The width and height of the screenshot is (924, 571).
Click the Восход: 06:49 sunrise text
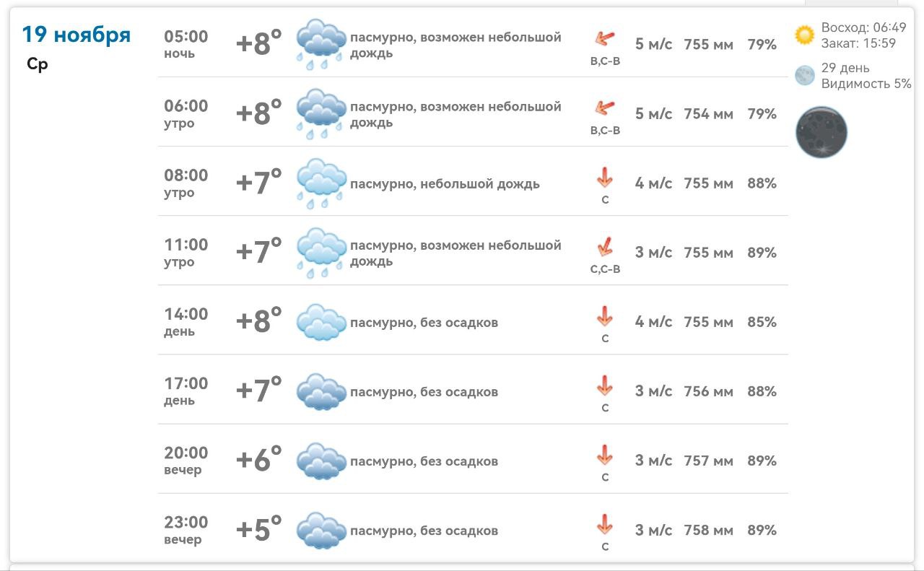tap(863, 27)
